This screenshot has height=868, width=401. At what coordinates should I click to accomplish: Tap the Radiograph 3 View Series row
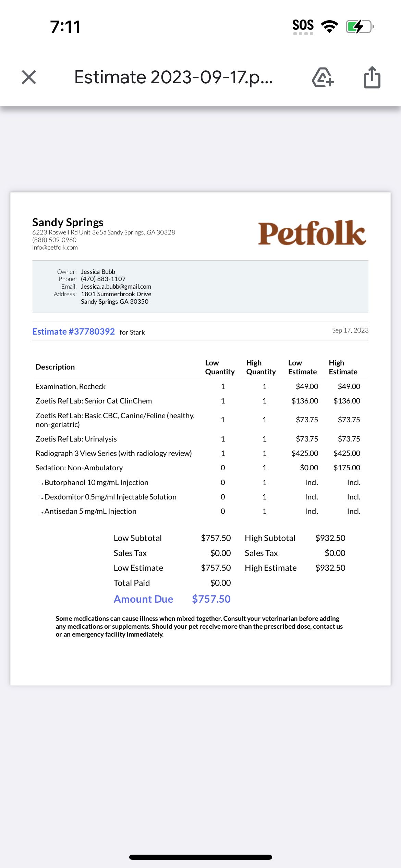click(x=200, y=453)
